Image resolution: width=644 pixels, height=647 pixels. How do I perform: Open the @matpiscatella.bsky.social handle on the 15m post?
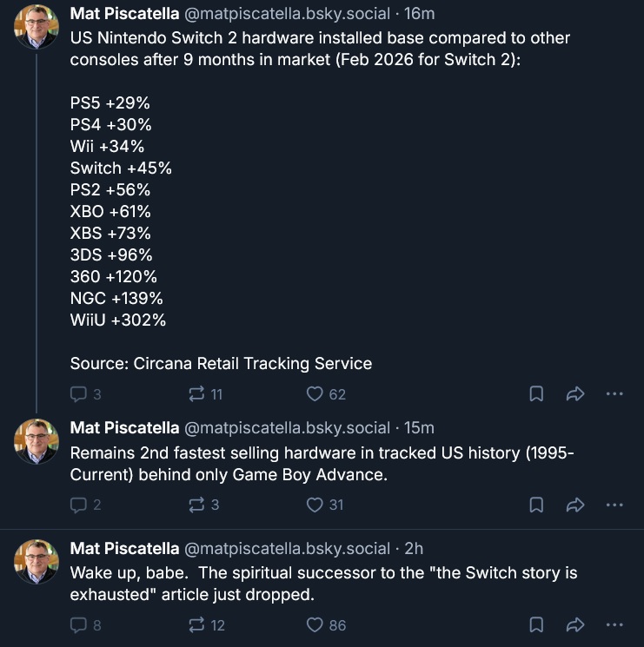click(288, 428)
